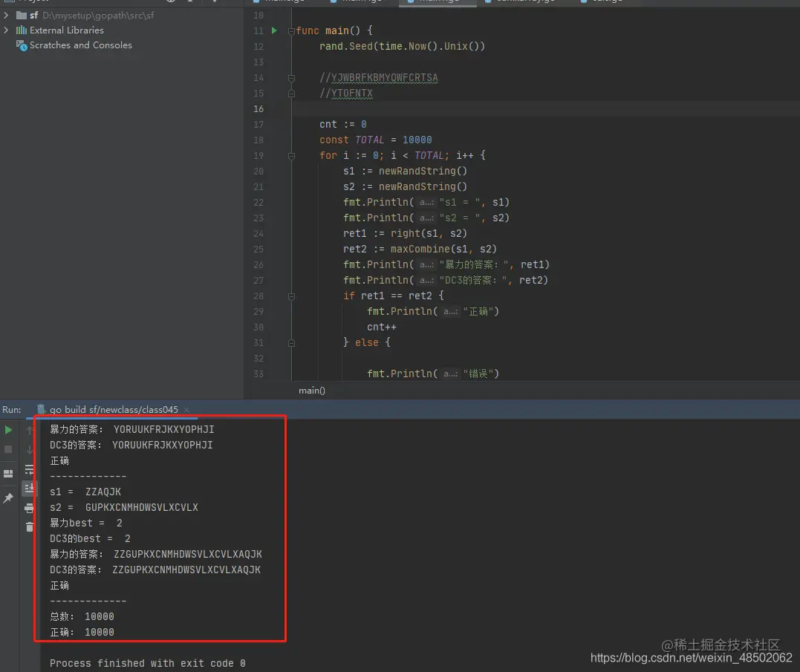
Task: Click the Scratches and Consoles icon
Action: [22, 45]
